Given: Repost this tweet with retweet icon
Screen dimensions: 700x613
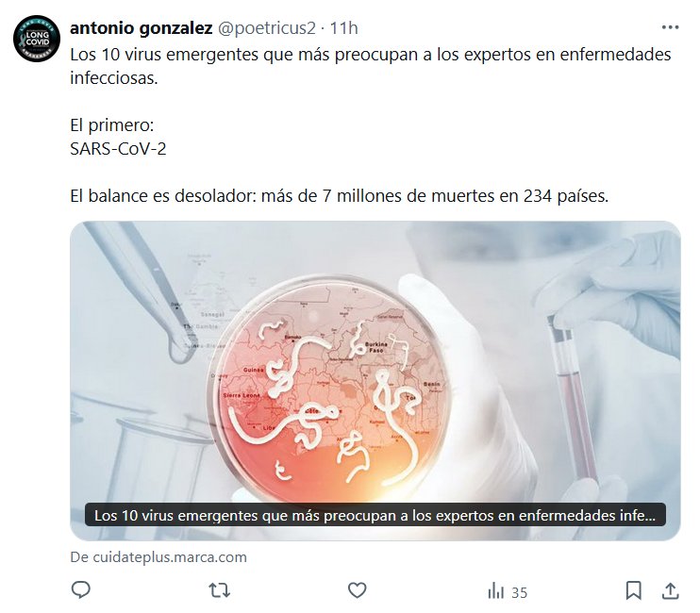Looking at the screenshot, I should [220, 590].
